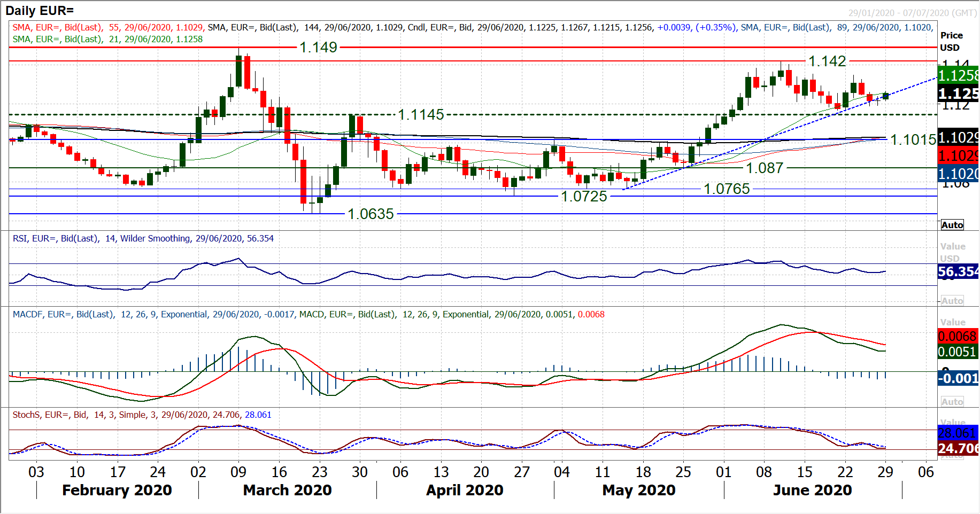Click the MACDF indicator legend text
This screenshot has width=980, height=514.
point(308,314)
